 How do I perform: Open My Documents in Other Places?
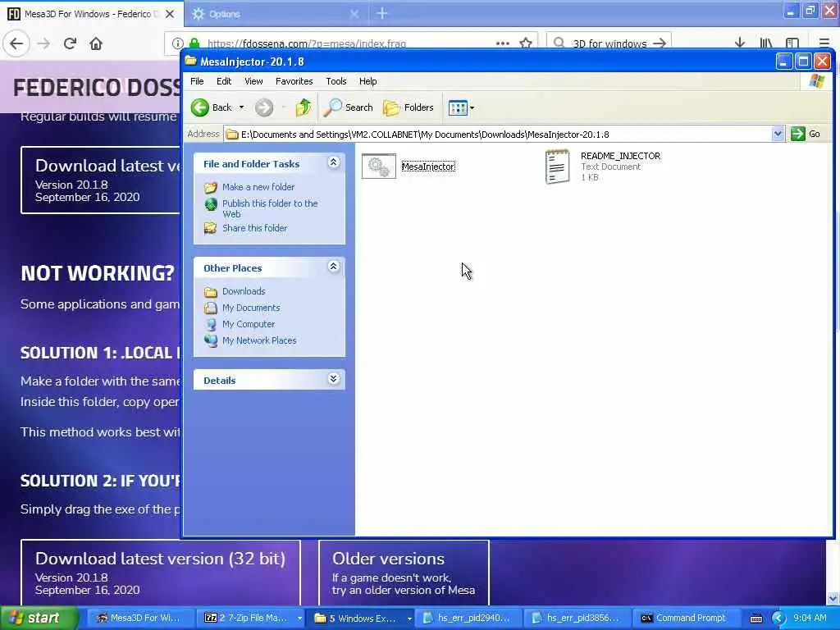[x=251, y=308]
